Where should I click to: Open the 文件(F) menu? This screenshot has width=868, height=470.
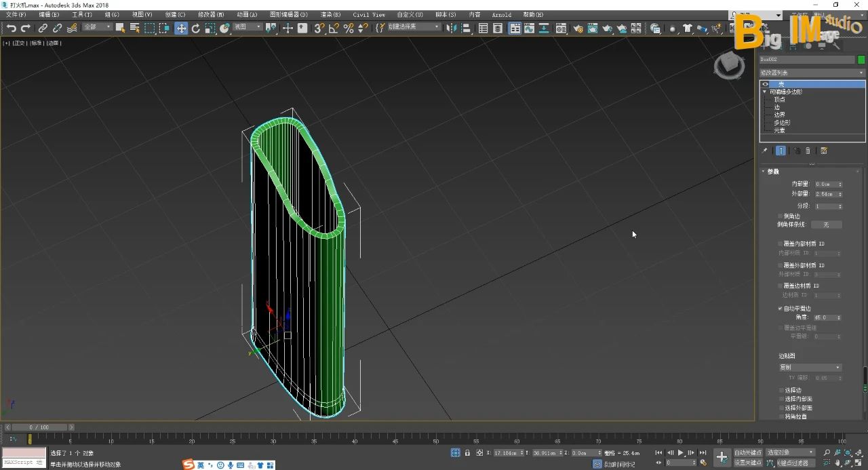click(x=16, y=14)
